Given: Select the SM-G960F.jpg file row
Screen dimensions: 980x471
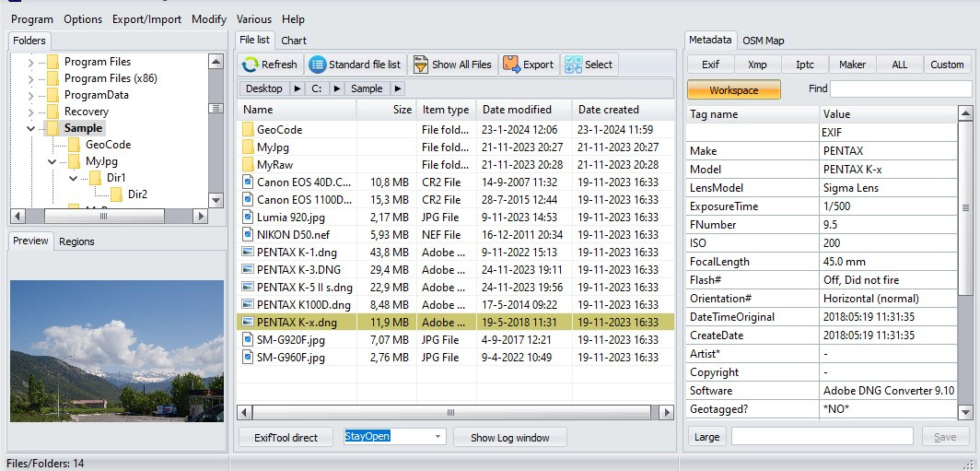Looking at the screenshot, I should click(x=456, y=358).
